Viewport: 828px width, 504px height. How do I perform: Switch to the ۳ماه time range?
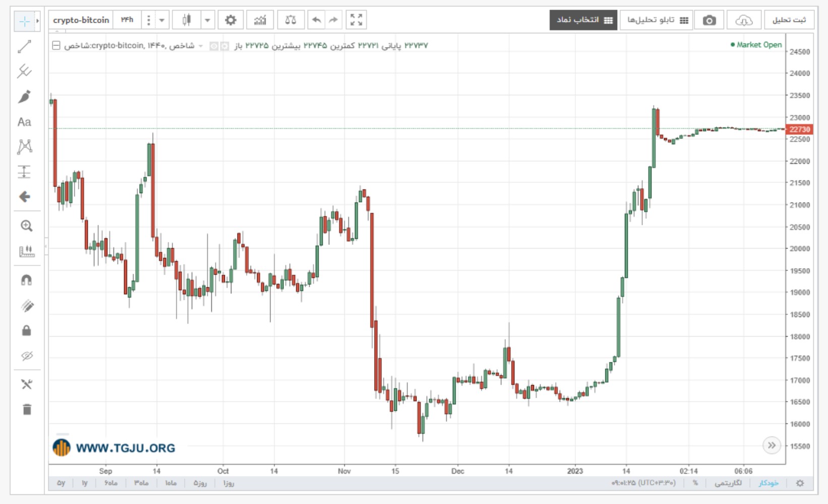tap(141, 483)
